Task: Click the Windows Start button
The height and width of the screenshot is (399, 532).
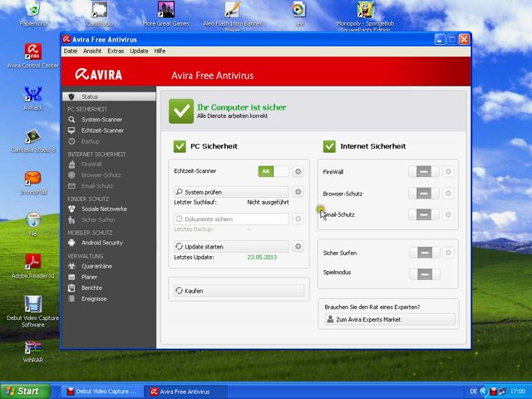Action: tap(22, 391)
